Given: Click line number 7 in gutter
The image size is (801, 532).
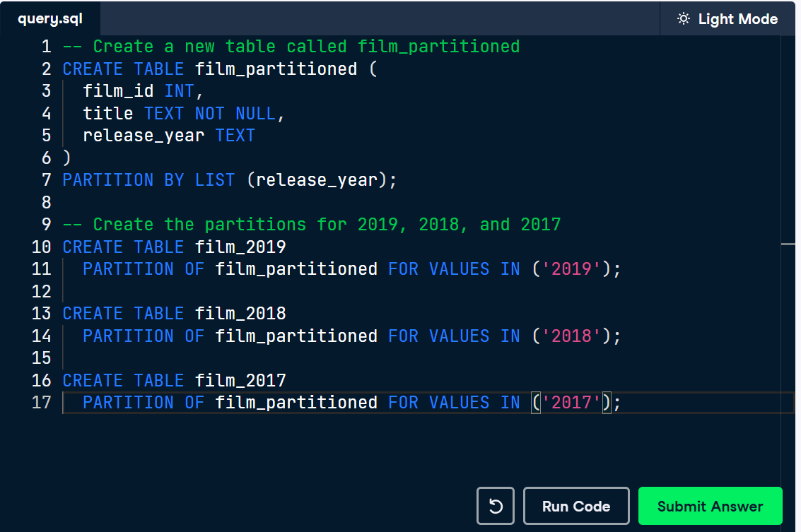Looking at the screenshot, I should pos(47,179).
